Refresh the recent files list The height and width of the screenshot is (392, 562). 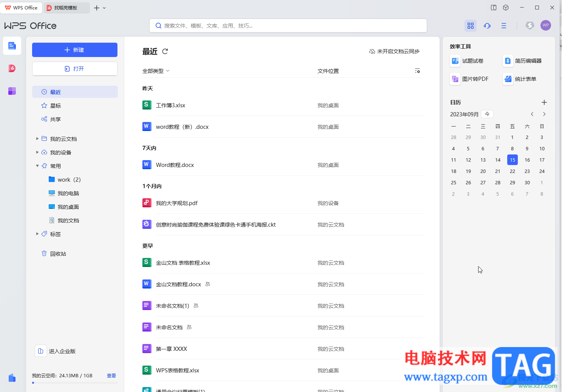click(165, 51)
